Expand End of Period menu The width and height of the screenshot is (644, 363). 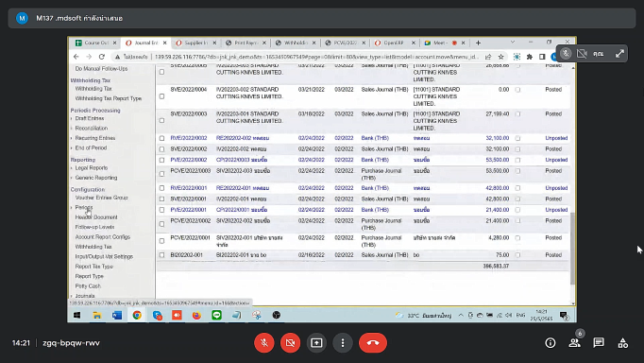[x=91, y=148]
